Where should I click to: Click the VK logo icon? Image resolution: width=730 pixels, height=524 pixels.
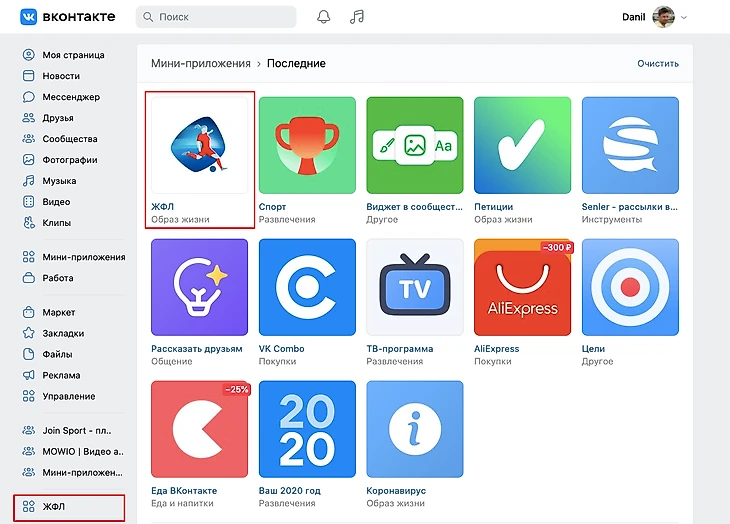28,17
